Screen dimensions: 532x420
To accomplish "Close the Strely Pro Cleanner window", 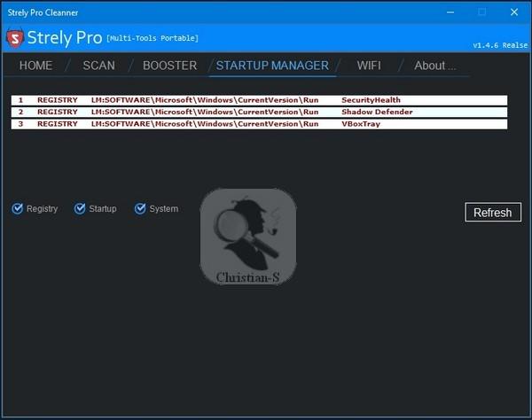I will tap(514, 12).
